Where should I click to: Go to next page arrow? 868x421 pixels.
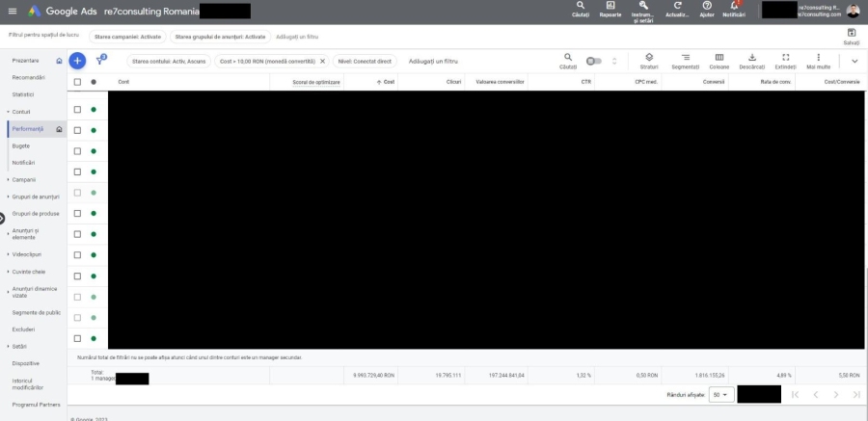[836, 394]
